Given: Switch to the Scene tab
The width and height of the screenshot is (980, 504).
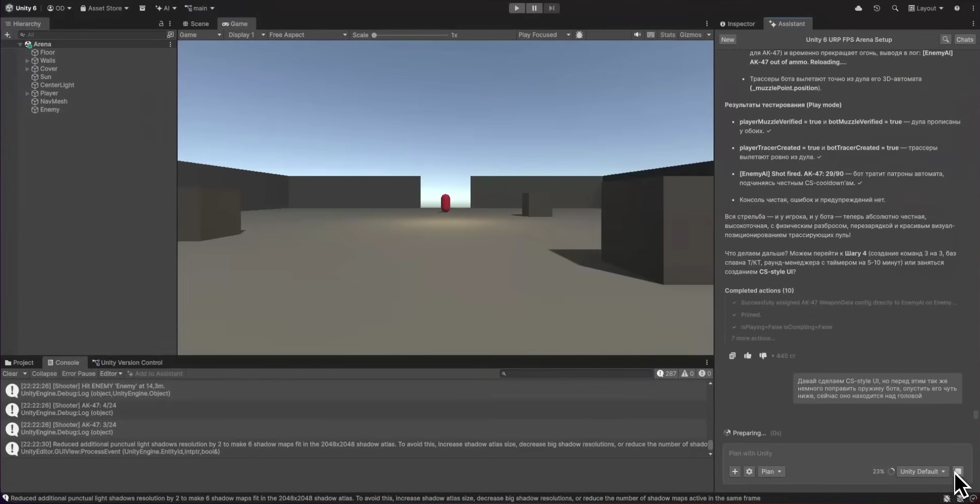Looking at the screenshot, I should pyautogui.click(x=196, y=24).
